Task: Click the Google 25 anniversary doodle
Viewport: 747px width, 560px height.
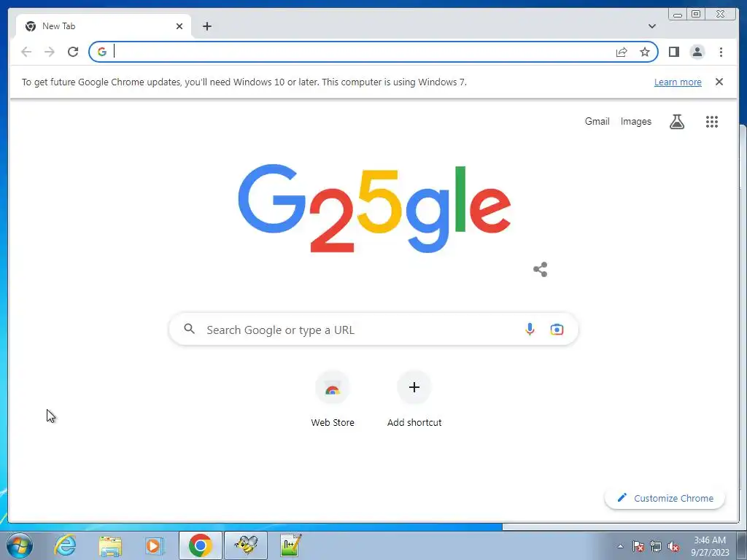Action: click(x=374, y=209)
